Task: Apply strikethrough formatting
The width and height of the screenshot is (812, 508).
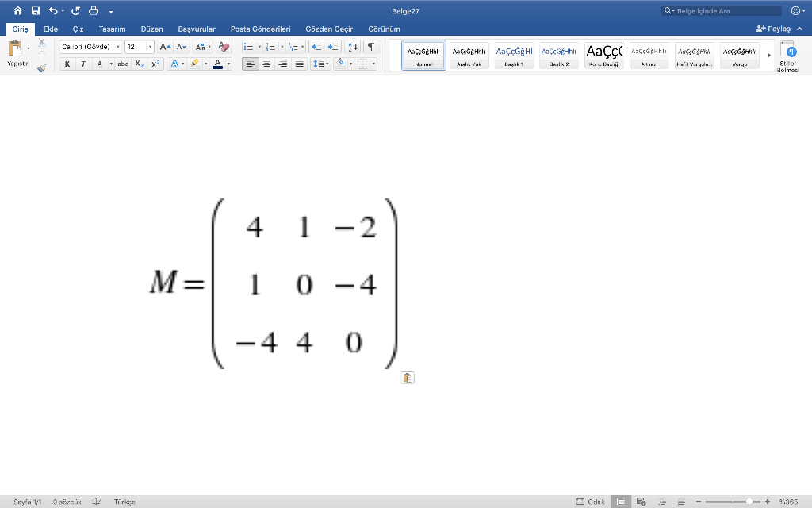Action: coord(123,63)
